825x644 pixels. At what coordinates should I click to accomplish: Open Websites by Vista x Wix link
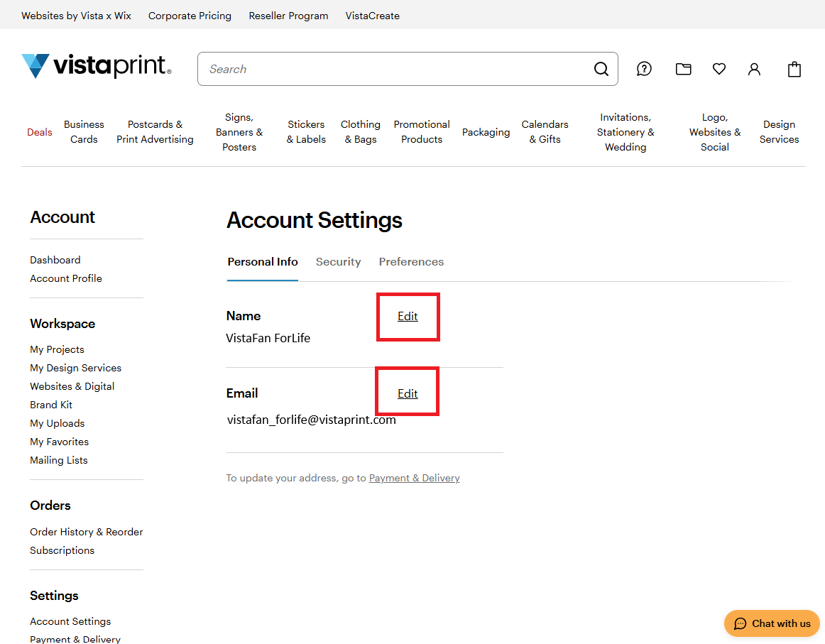tap(76, 16)
